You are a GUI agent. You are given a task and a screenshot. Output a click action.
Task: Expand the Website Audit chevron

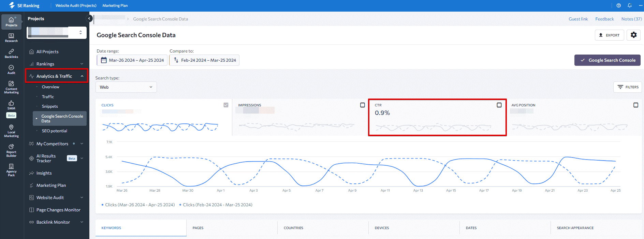[82, 197]
